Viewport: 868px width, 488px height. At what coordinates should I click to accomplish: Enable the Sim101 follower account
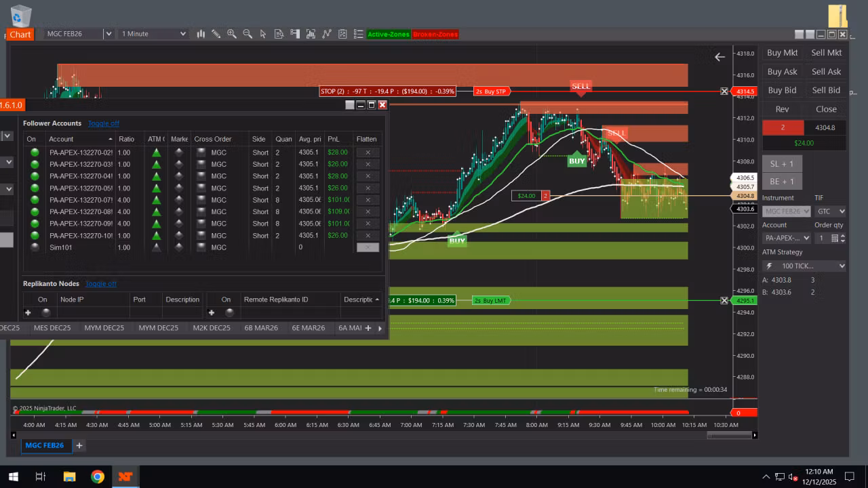click(x=35, y=247)
